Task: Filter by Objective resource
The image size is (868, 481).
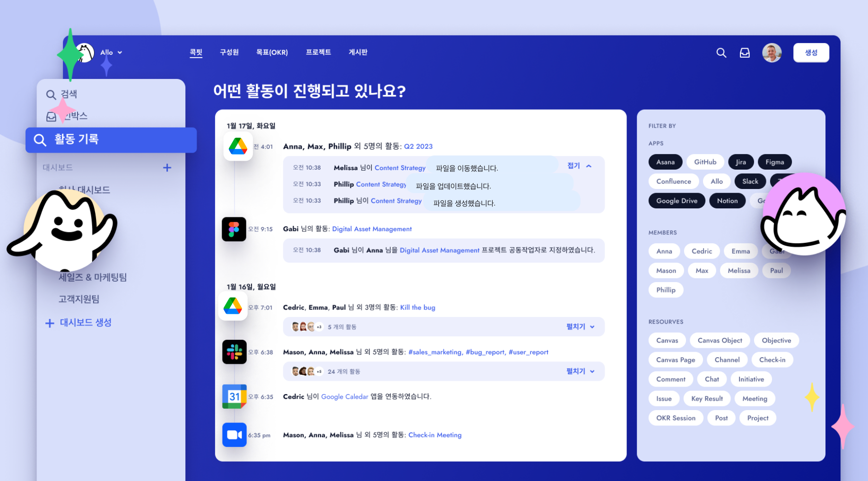Action: (776, 341)
